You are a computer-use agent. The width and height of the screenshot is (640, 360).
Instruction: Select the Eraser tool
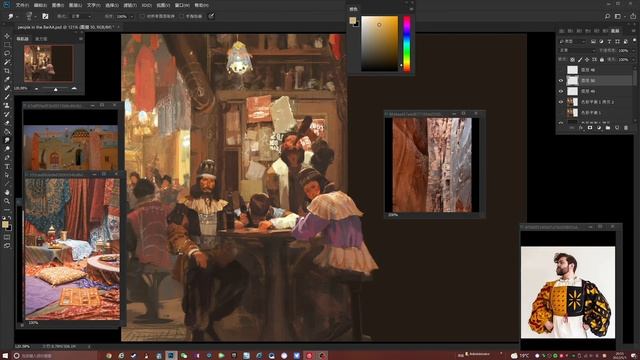[7, 123]
